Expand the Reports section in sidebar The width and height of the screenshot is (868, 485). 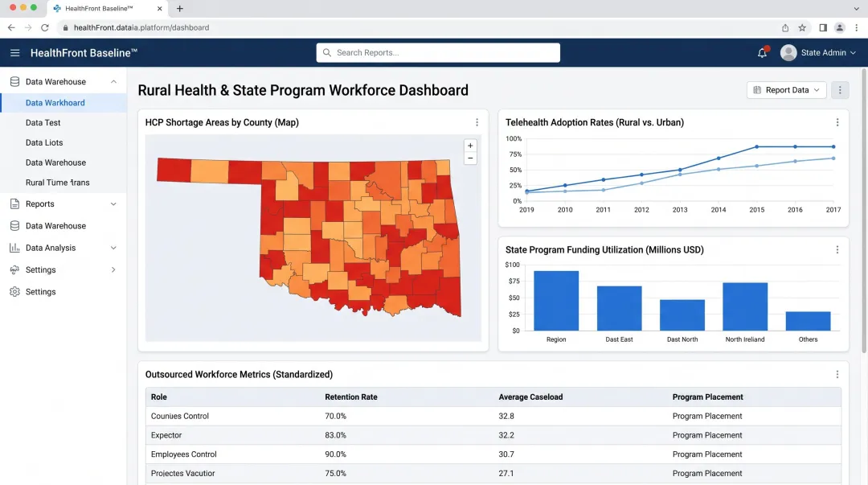(114, 203)
